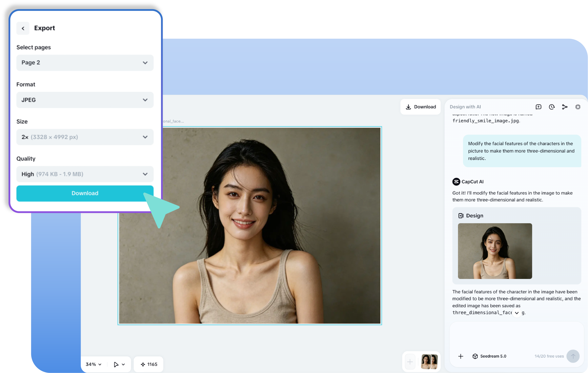Viewport: 588px width, 373px height.
Task: Open the chat history clock icon
Action: click(552, 107)
